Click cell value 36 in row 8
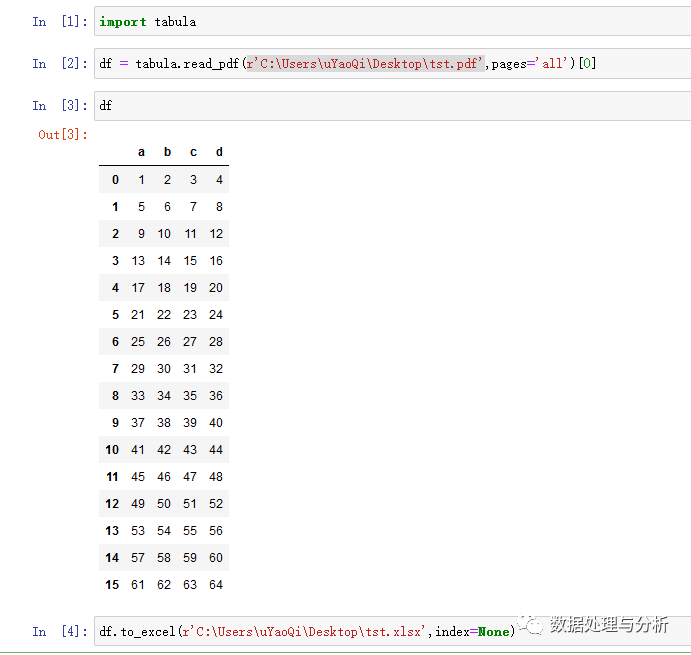Screen dimensions: 691x655 point(216,396)
